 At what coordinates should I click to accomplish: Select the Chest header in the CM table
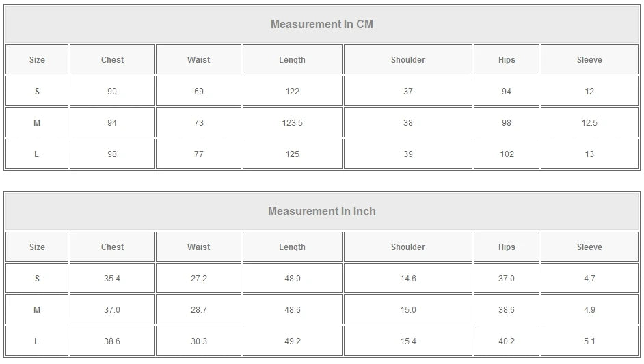[112, 60]
